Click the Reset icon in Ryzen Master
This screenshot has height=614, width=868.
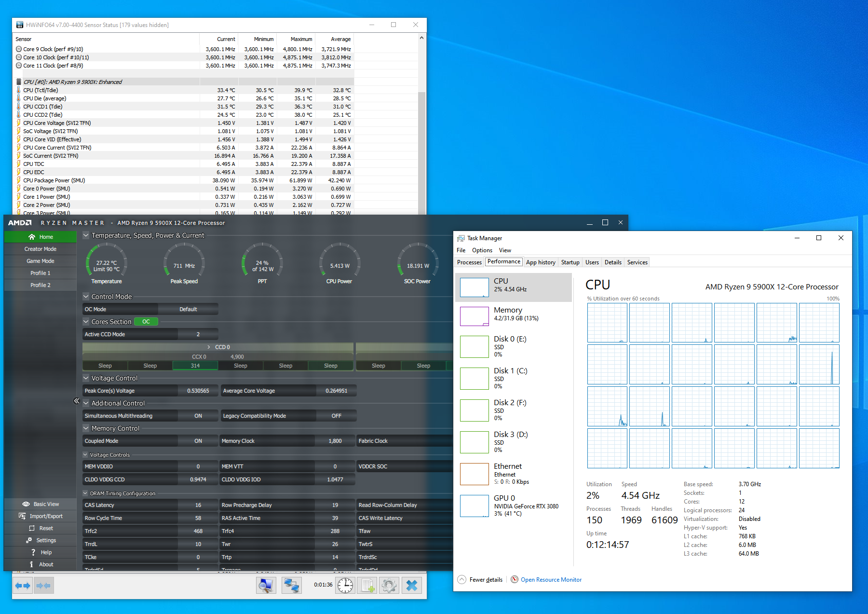[x=32, y=528]
